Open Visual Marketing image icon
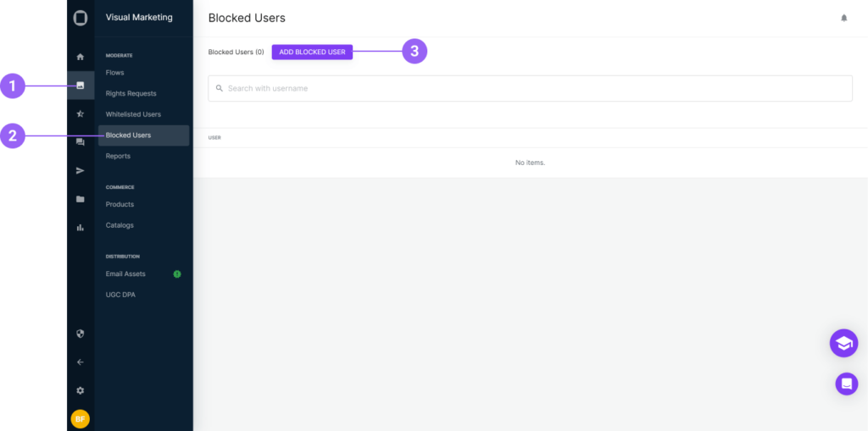 pyautogui.click(x=81, y=86)
